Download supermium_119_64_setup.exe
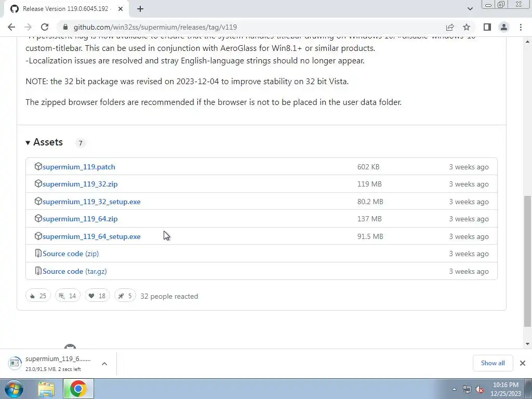 pyautogui.click(x=91, y=237)
